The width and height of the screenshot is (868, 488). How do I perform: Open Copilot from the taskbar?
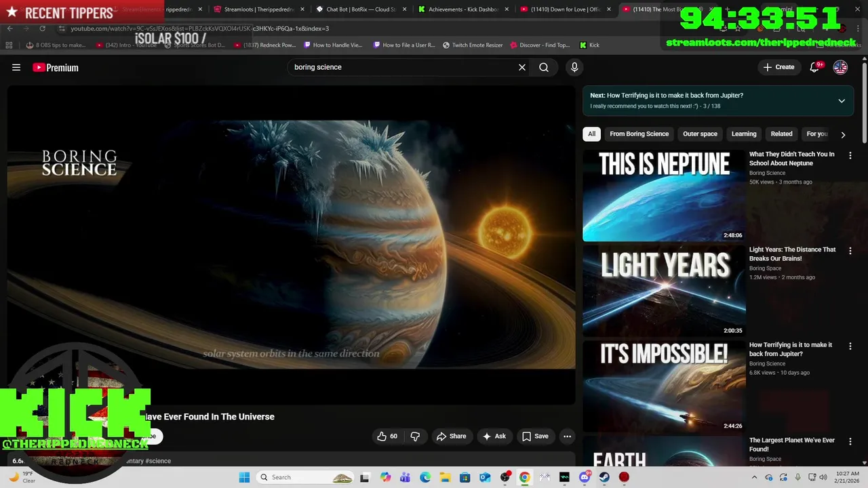pyautogui.click(x=385, y=477)
